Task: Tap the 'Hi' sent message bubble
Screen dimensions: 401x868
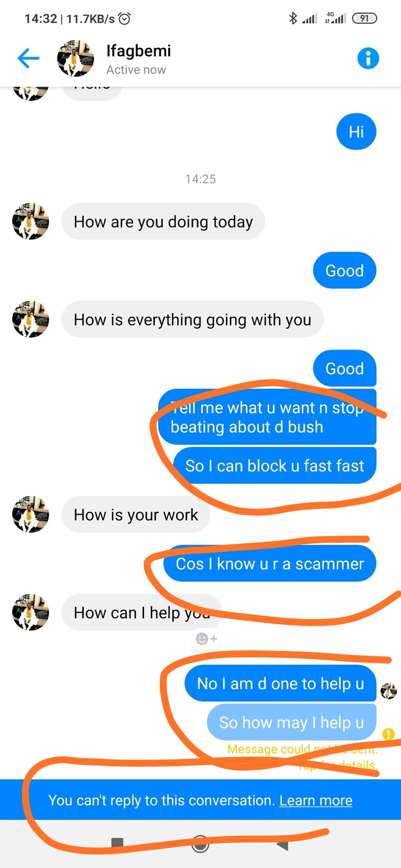Action: click(356, 132)
